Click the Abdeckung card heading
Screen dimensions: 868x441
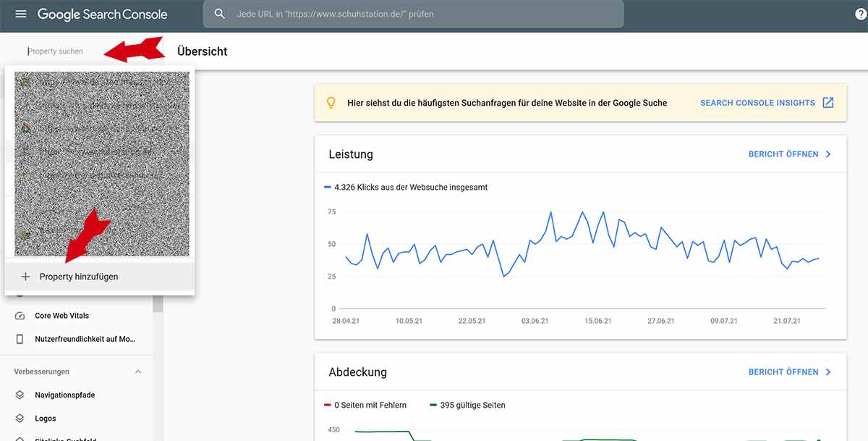(358, 372)
